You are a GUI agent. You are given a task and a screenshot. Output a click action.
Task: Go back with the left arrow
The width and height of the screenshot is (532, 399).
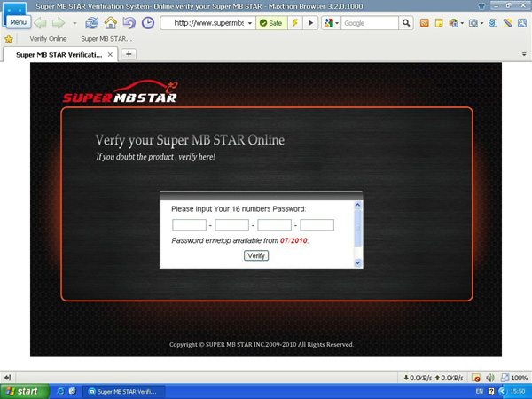pos(41,23)
